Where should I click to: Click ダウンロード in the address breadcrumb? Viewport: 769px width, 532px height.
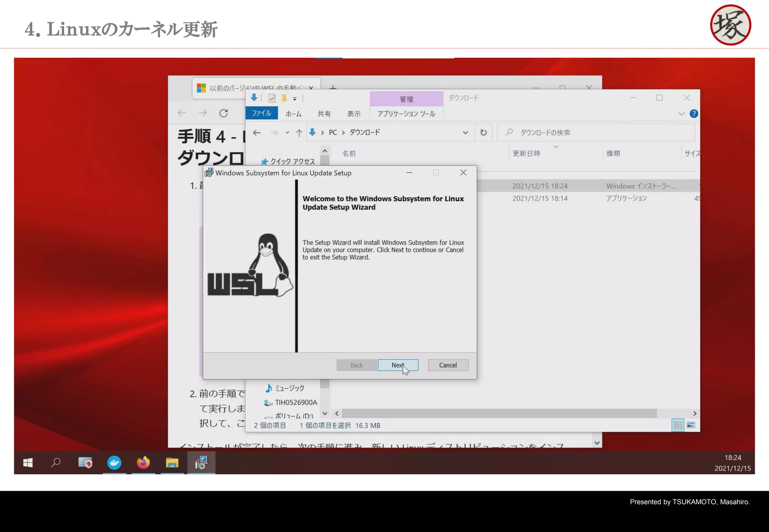(x=365, y=132)
